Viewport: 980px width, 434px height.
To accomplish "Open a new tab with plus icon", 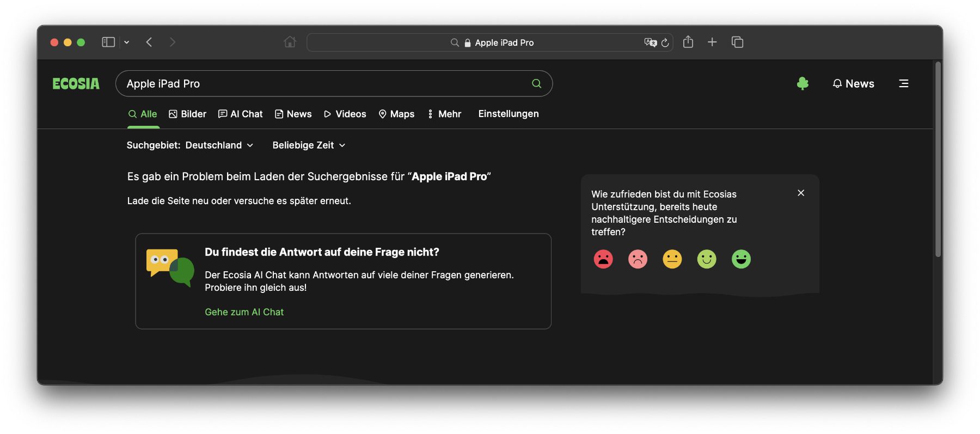I will coord(712,42).
